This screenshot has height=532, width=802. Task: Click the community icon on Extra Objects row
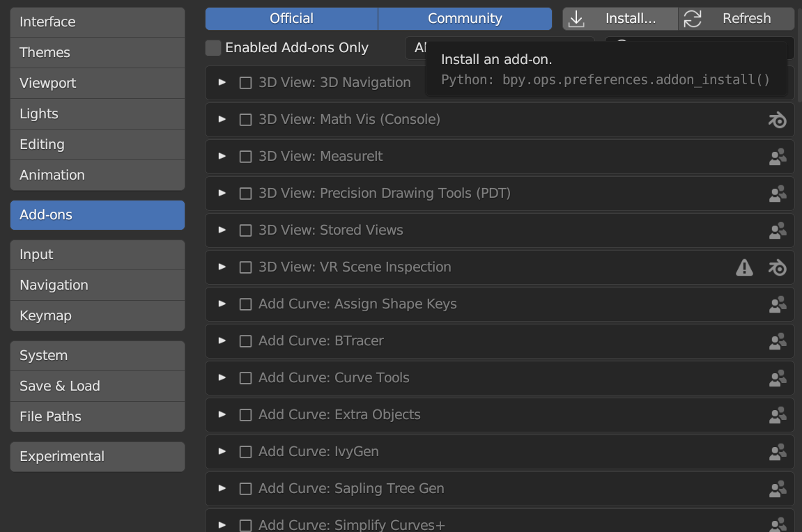pyautogui.click(x=777, y=415)
